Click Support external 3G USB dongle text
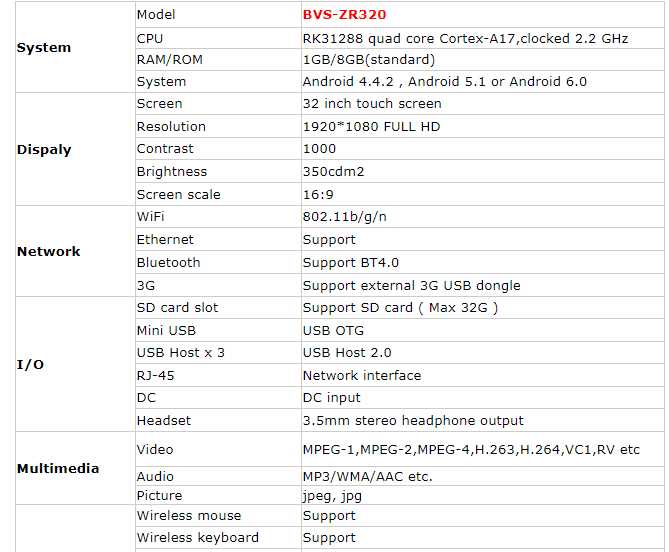The height and width of the screenshot is (552, 669). 411,286
